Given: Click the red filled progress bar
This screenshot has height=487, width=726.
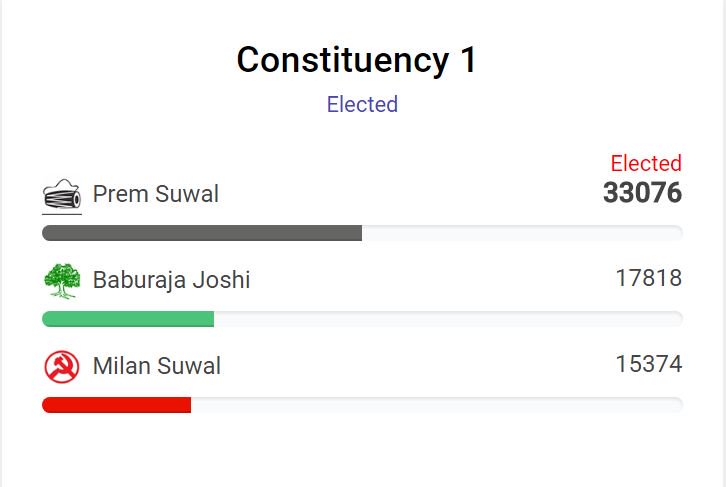Looking at the screenshot, I should tap(116, 405).
